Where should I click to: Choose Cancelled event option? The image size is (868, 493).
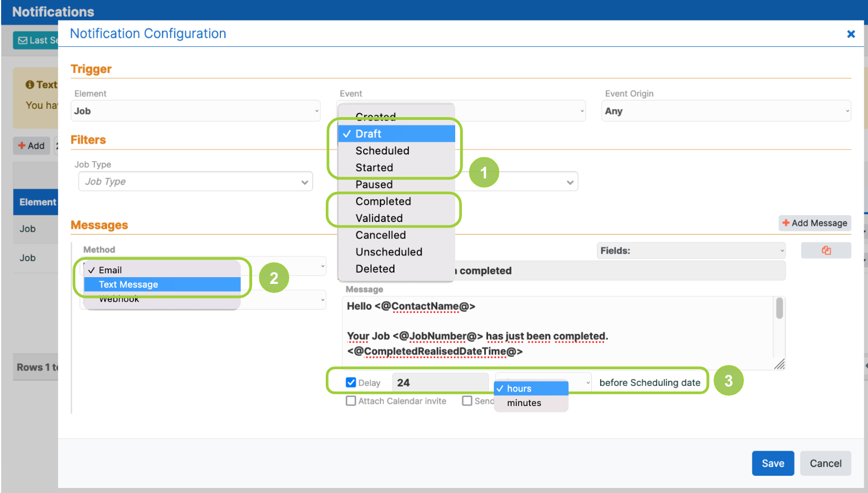coord(397,235)
